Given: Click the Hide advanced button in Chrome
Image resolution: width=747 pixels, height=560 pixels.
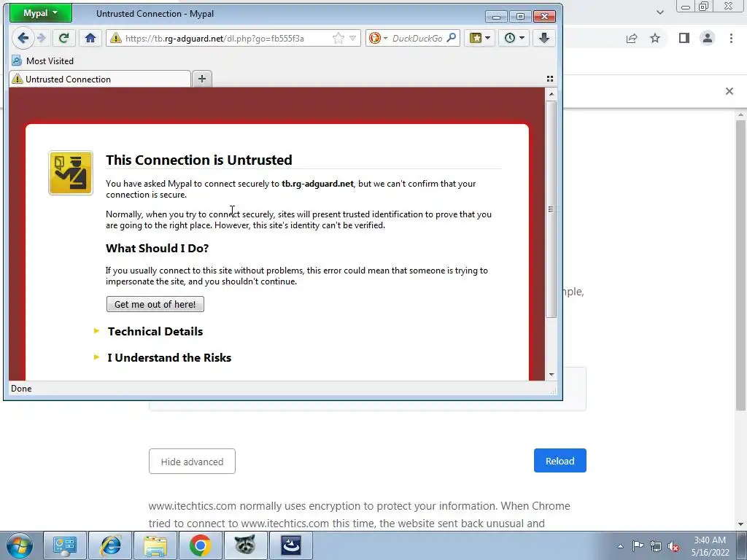Looking at the screenshot, I should 192,462.
